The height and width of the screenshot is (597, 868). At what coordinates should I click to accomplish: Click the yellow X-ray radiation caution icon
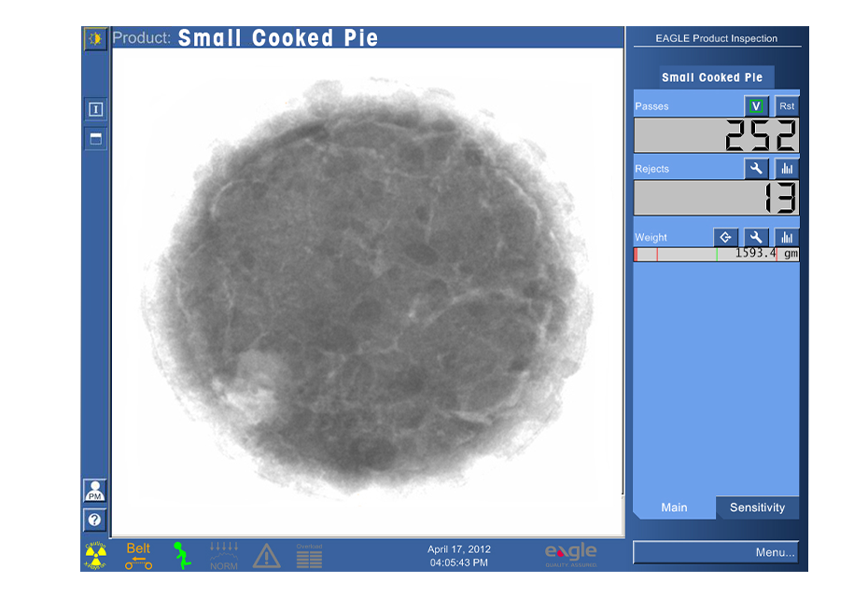click(x=96, y=556)
